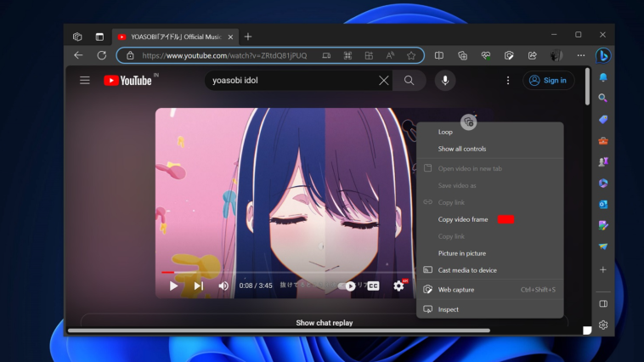Open YouTube settings three-dot menu
644x362 pixels.
[508, 80]
